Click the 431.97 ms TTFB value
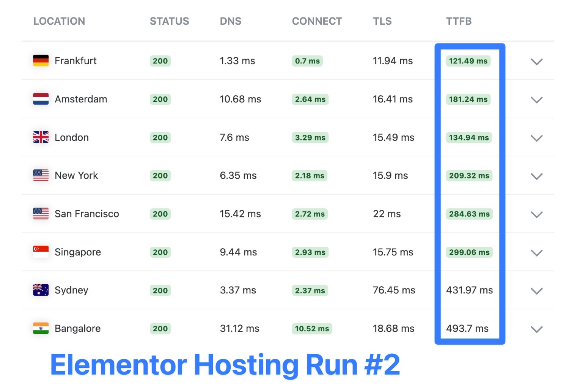The height and width of the screenshot is (386, 588). pos(470,290)
